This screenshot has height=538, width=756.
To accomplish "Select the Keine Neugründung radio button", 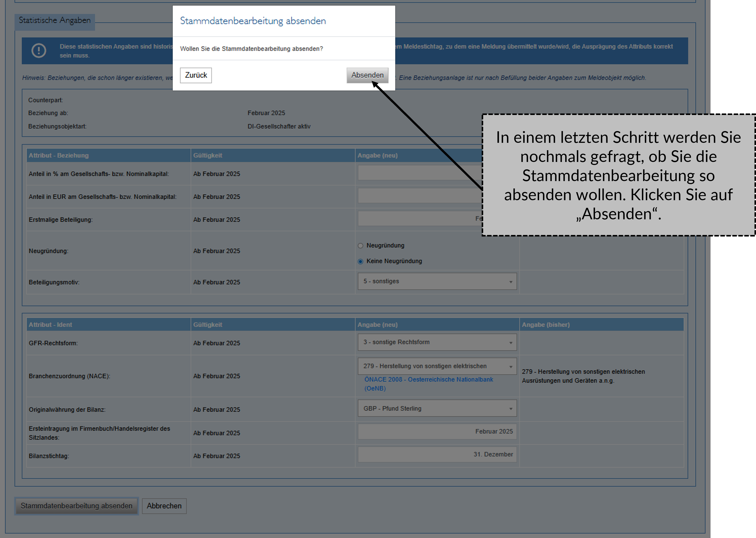I will click(x=360, y=261).
